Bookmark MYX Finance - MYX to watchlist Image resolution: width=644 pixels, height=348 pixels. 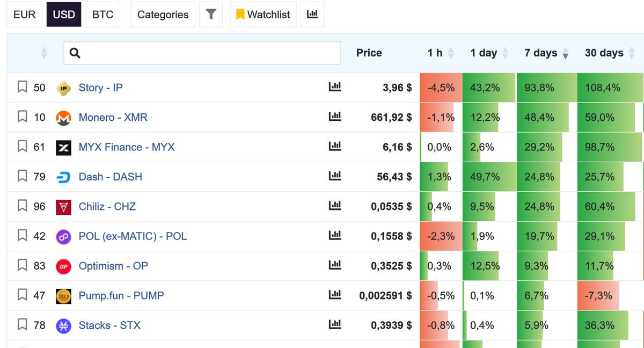(x=22, y=146)
